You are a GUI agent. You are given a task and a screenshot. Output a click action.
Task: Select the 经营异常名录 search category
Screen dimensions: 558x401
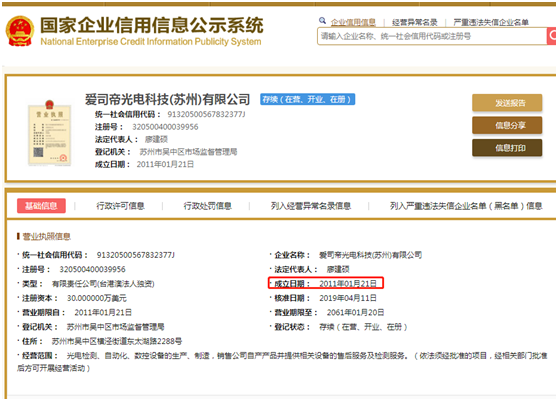[415, 22]
